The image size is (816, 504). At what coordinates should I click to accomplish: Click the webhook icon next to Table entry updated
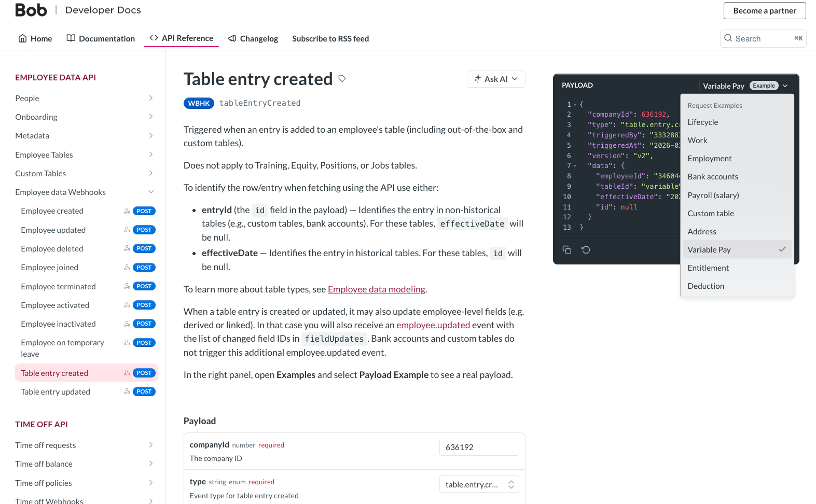[x=127, y=391]
